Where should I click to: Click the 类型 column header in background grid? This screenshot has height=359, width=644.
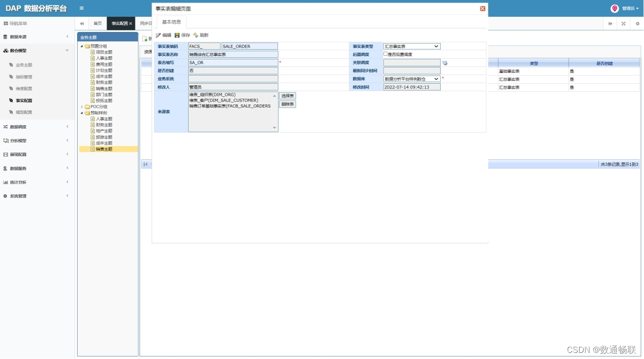point(533,63)
